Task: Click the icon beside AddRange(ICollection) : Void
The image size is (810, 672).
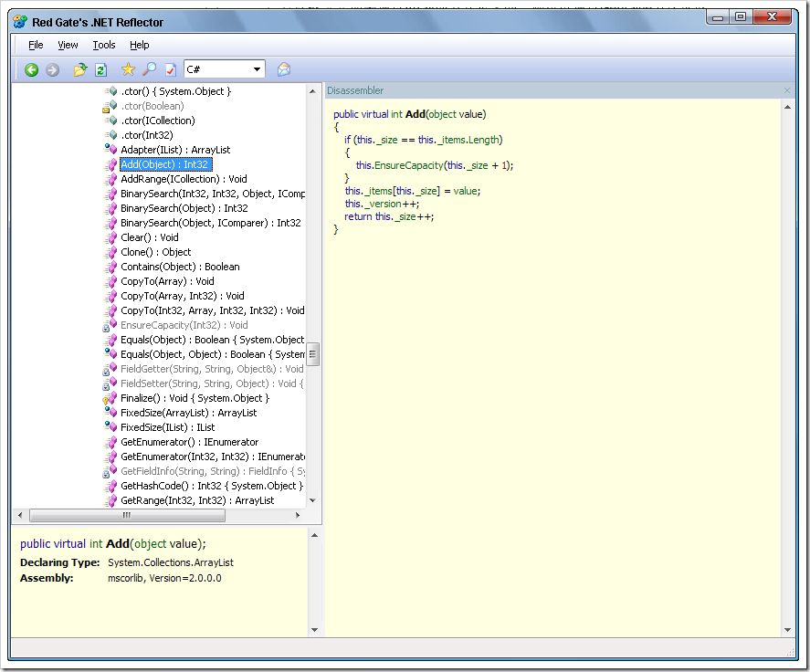Action: click(110, 179)
